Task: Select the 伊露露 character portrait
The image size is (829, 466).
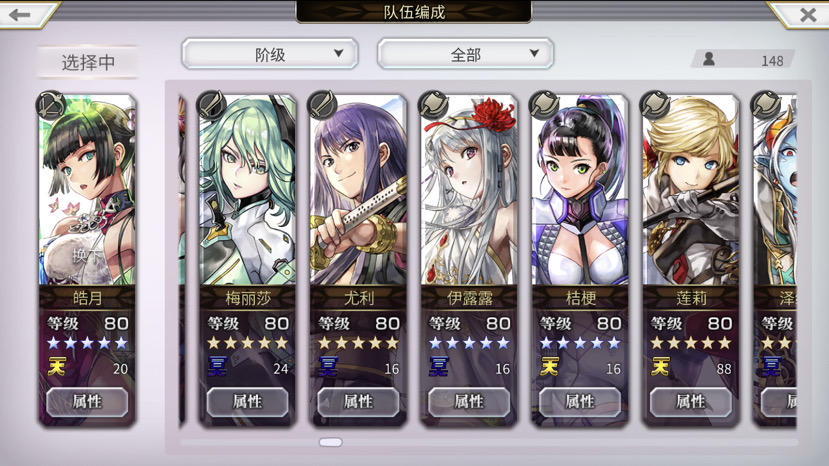Action: [469, 190]
